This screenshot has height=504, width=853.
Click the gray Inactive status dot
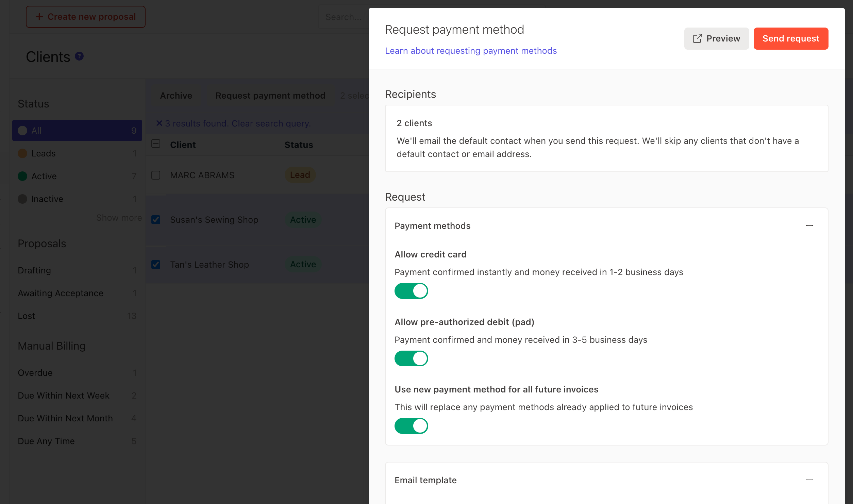coord(22,199)
